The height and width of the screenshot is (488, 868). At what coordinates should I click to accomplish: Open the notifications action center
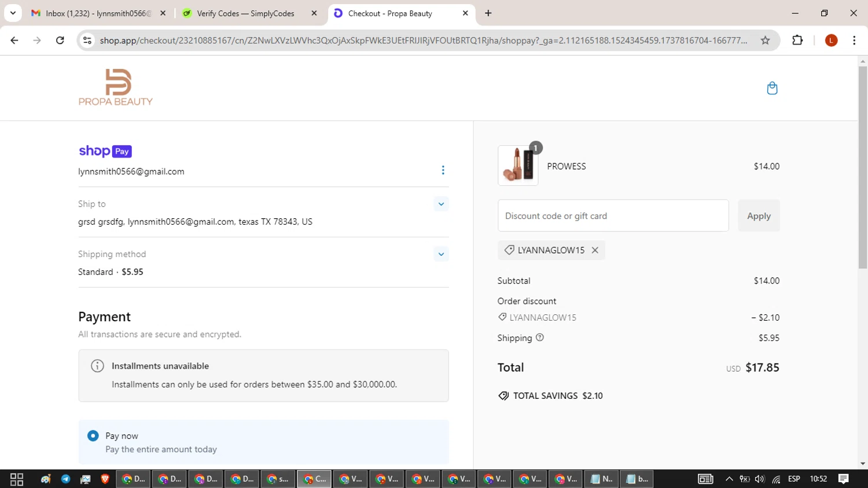pos(844,479)
